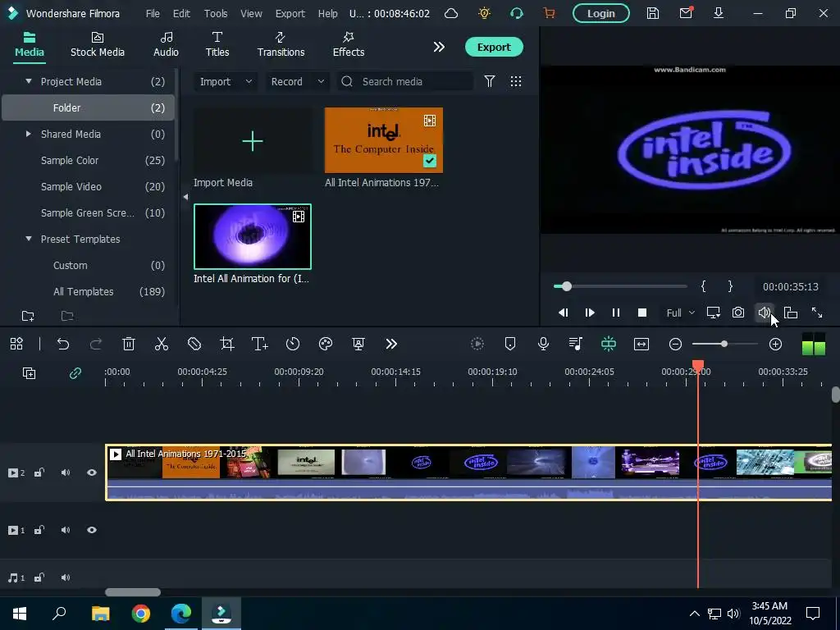The height and width of the screenshot is (630, 840).
Task: Take a snapshot with camera icon
Action: coord(738,313)
